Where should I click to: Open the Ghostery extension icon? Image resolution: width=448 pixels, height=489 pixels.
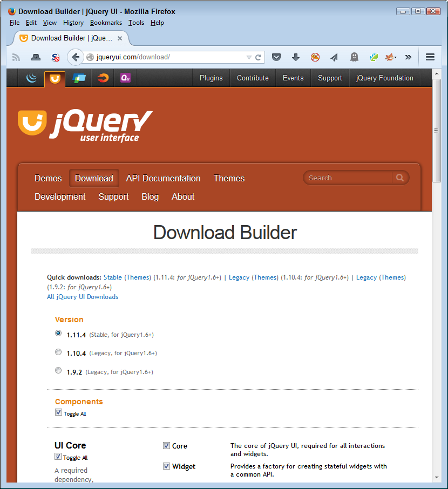tap(353, 57)
